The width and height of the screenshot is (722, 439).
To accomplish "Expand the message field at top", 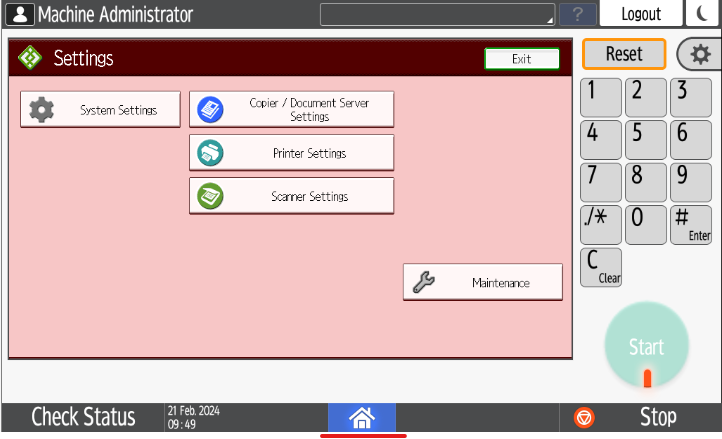I will [x=438, y=14].
